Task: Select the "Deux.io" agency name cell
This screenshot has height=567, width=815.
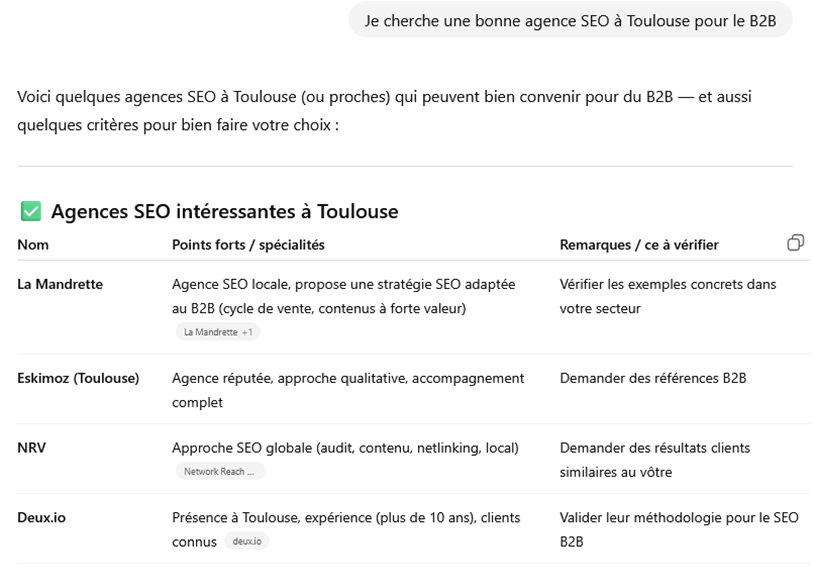Action: (x=42, y=518)
